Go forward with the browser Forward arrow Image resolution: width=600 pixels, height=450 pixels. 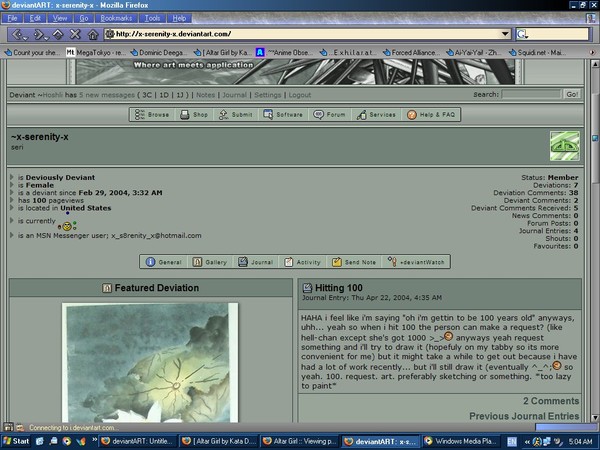point(39,34)
